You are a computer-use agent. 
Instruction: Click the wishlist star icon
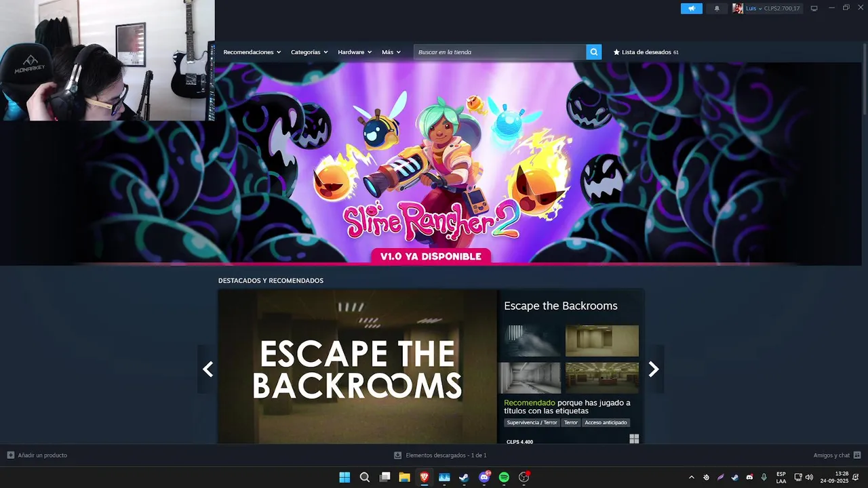(x=616, y=52)
